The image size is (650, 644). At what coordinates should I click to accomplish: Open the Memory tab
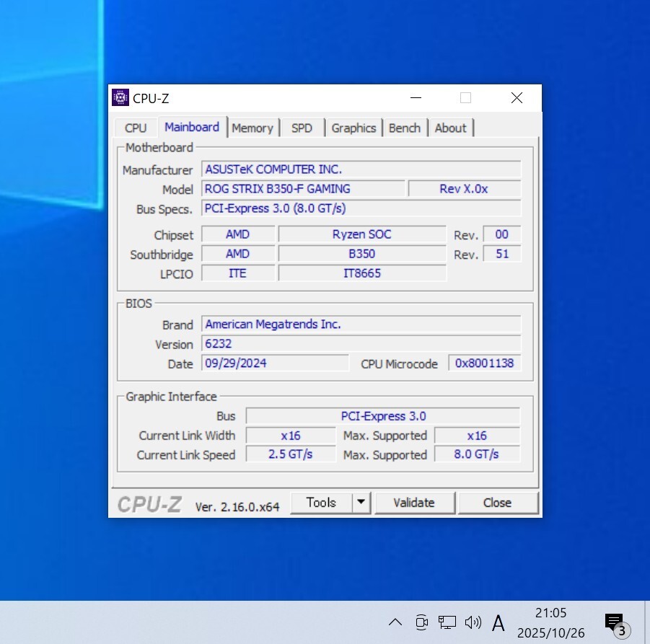(x=252, y=128)
